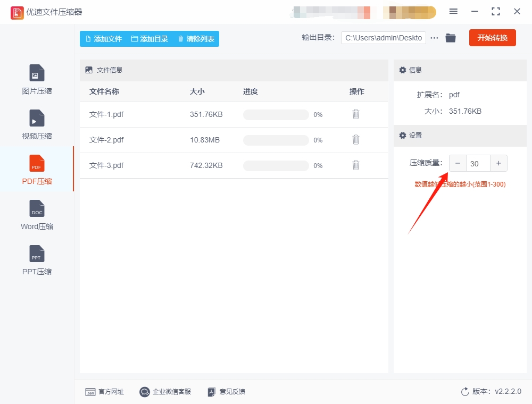Click 清除列表 to clear the list
Image resolution: width=532 pixels, height=404 pixels.
(196, 39)
